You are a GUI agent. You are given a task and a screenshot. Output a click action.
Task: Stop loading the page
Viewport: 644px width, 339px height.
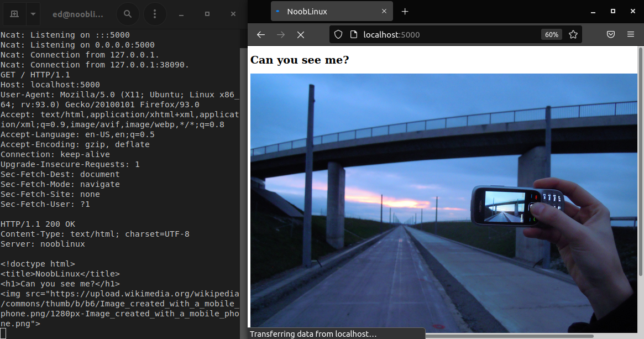[x=300, y=34]
